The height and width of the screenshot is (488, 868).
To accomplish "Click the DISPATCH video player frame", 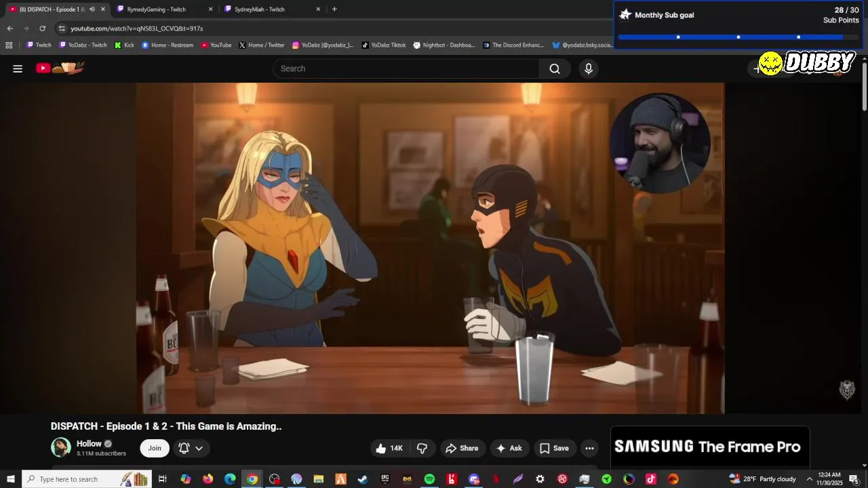I will tap(430, 248).
